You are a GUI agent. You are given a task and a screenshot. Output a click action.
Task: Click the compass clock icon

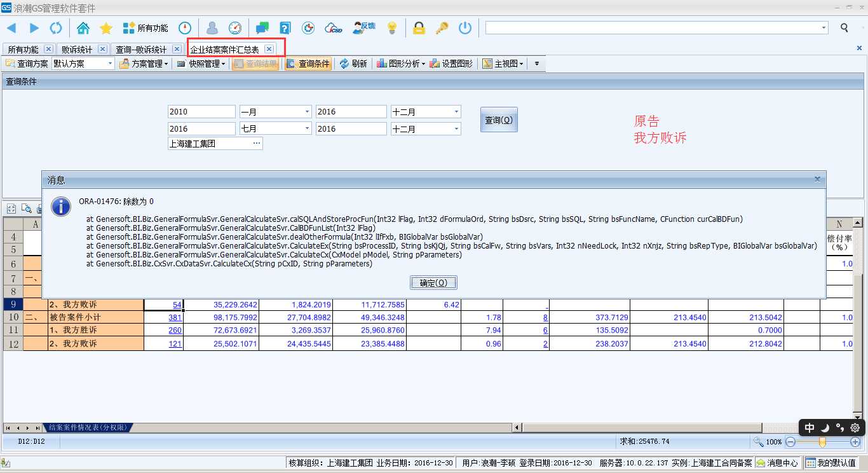(185, 28)
